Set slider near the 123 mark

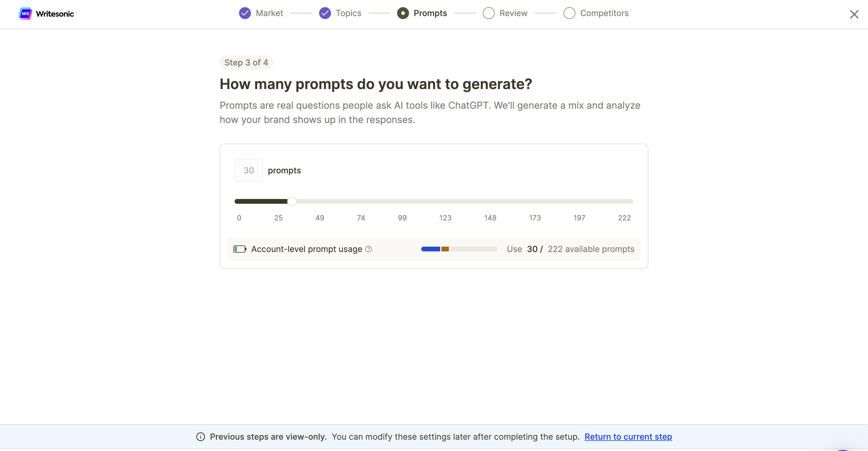(445, 201)
